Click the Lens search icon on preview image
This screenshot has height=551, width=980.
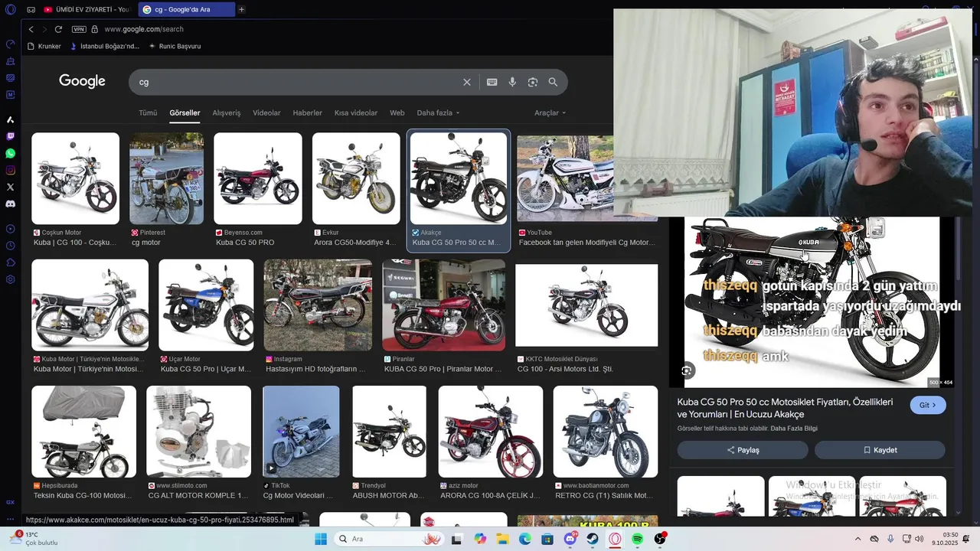point(687,370)
